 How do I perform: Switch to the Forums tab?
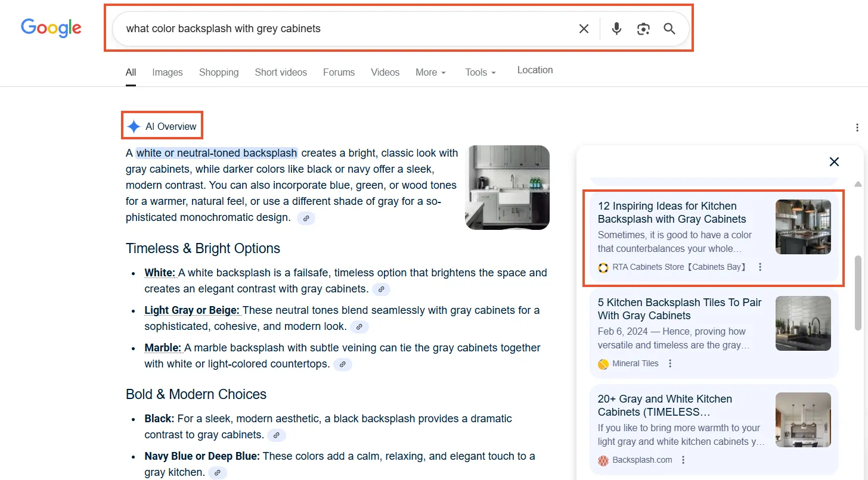pyautogui.click(x=339, y=72)
